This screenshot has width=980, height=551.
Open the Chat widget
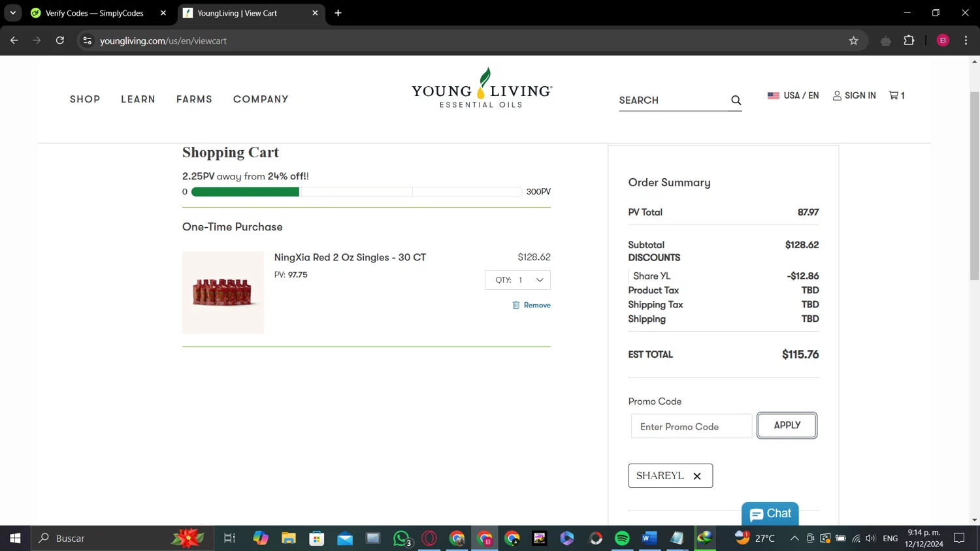pos(770,514)
